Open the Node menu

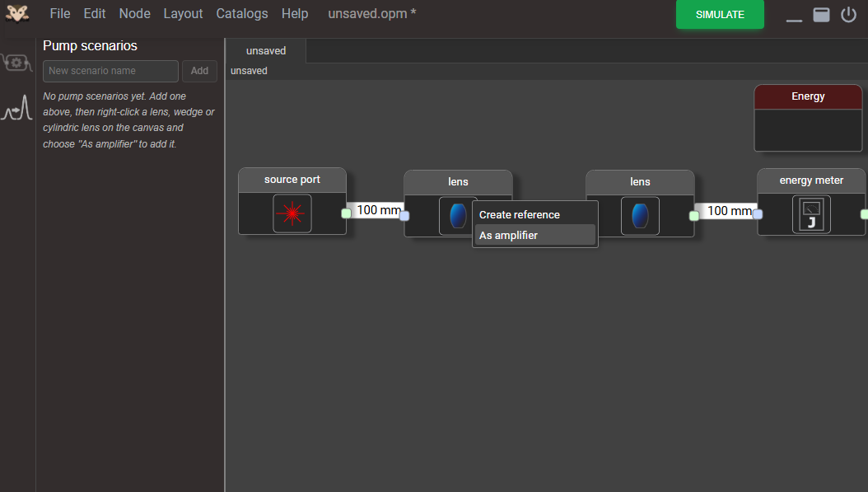point(134,13)
